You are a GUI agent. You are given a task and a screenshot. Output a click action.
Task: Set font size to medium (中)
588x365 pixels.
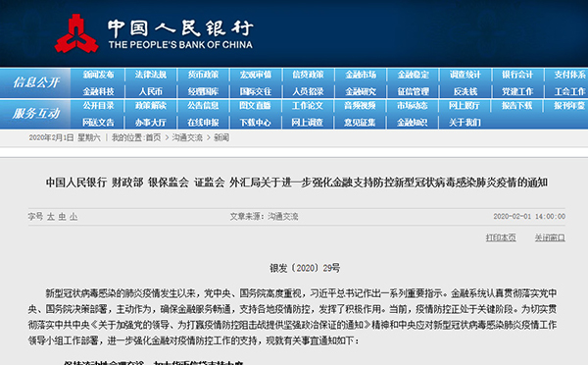[62, 217]
